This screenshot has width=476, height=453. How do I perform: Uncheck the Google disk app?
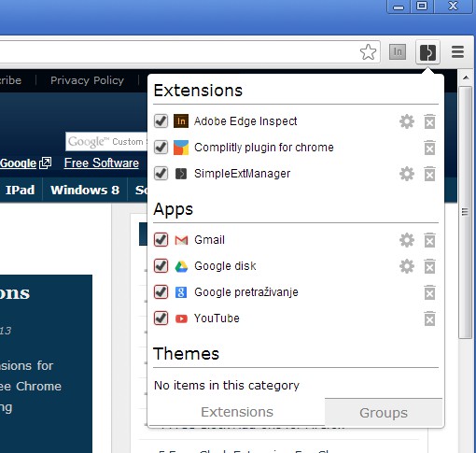(161, 265)
